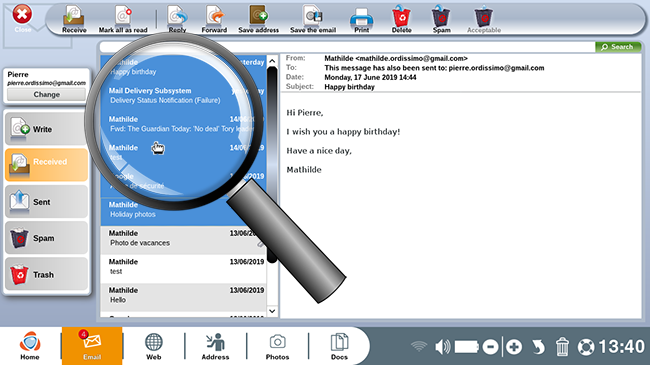
Task: Open Email app in bottom bar
Action: tap(92, 346)
